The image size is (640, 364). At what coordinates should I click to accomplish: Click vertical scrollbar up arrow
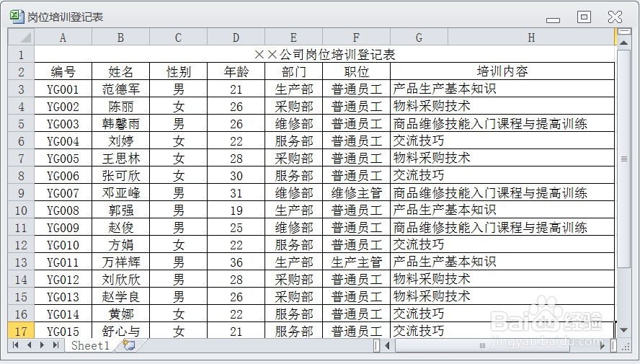623,43
